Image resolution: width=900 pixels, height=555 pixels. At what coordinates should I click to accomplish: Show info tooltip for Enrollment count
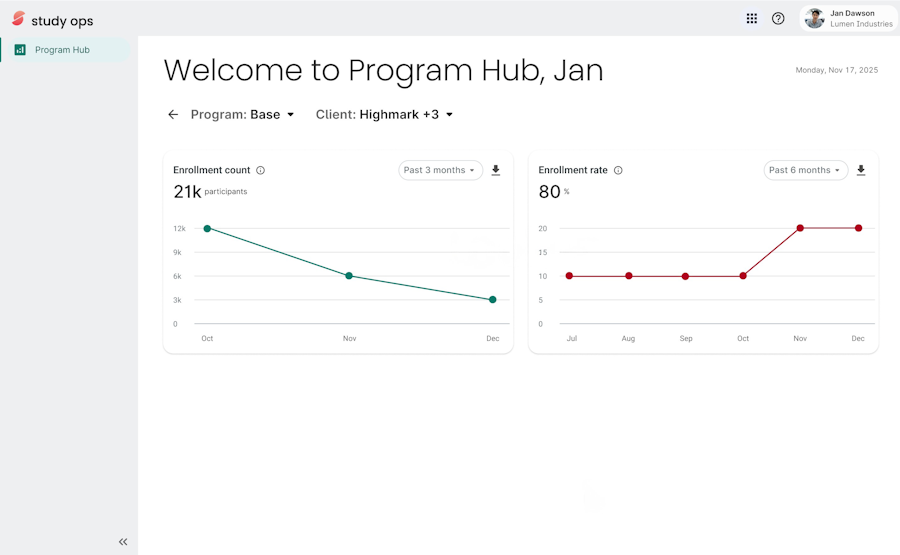pos(261,170)
